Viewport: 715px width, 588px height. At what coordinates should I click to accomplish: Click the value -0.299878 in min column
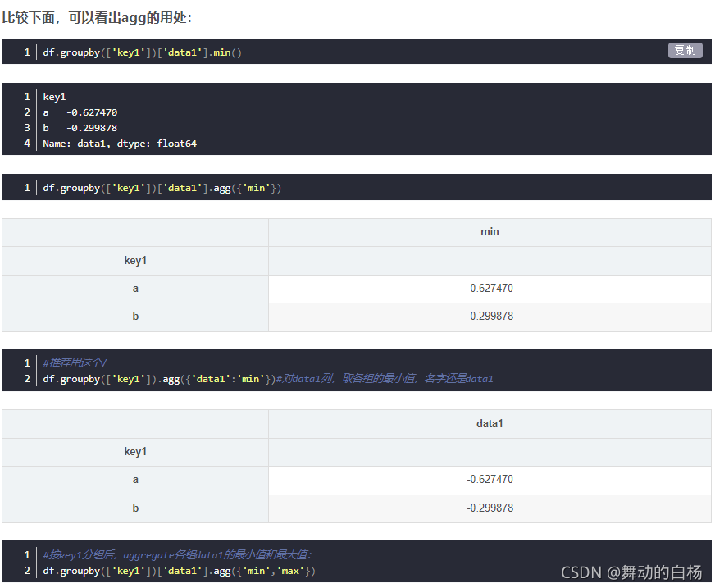click(490, 316)
